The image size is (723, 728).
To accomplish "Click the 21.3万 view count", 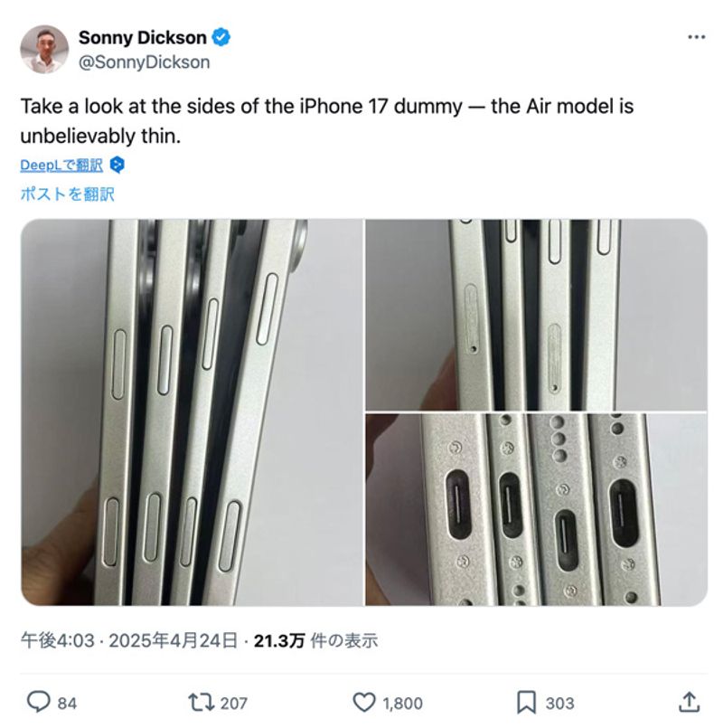I will click(279, 640).
